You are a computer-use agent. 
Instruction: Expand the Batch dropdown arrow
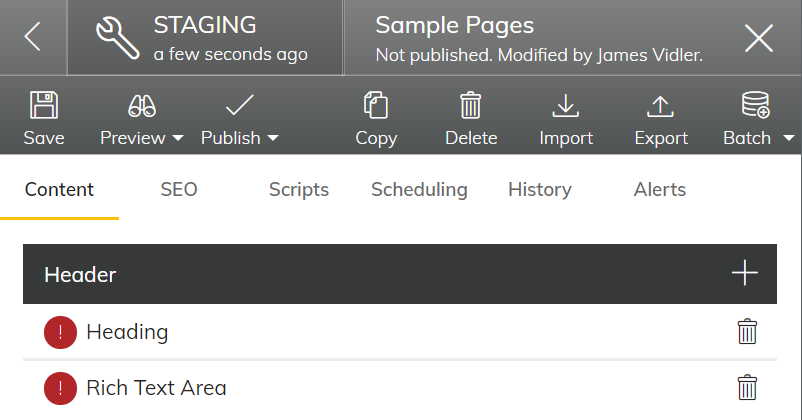point(789,138)
